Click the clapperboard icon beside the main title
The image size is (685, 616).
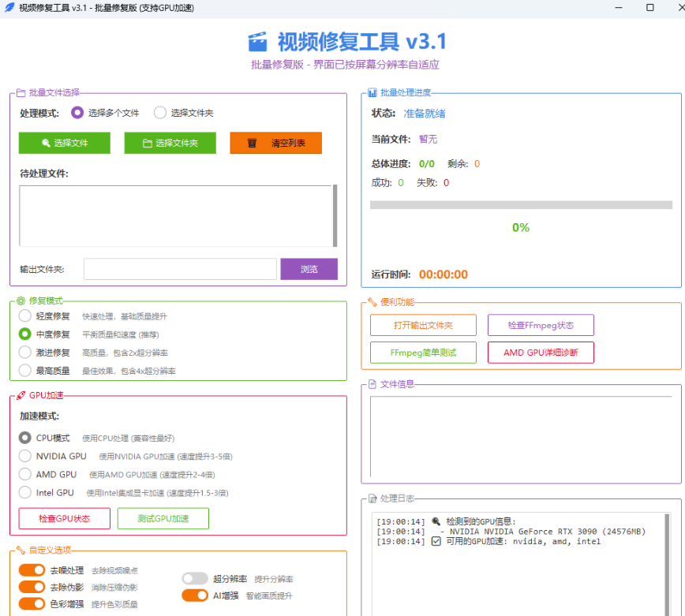257,42
